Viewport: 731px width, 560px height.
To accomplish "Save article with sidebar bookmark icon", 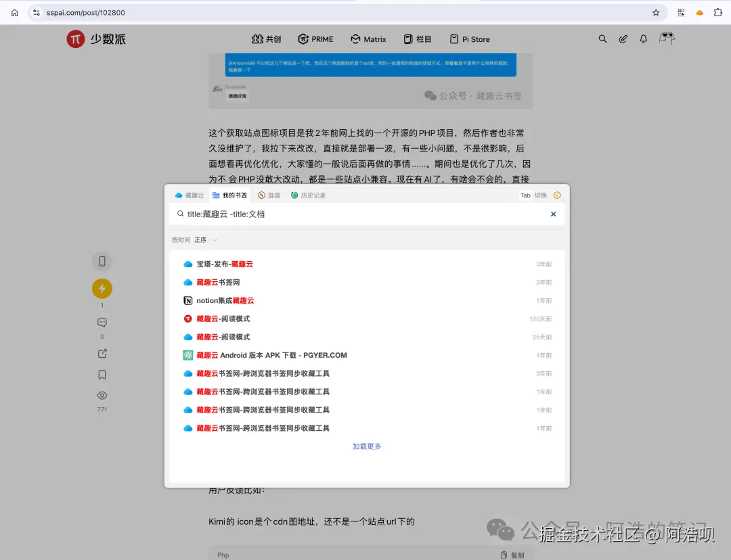I will [x=102, y=375].
